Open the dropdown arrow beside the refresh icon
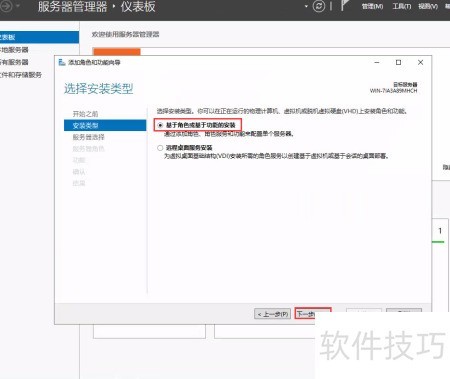This screenshot has width=450, height=379. pyautogui.click(x=306, y=6)
